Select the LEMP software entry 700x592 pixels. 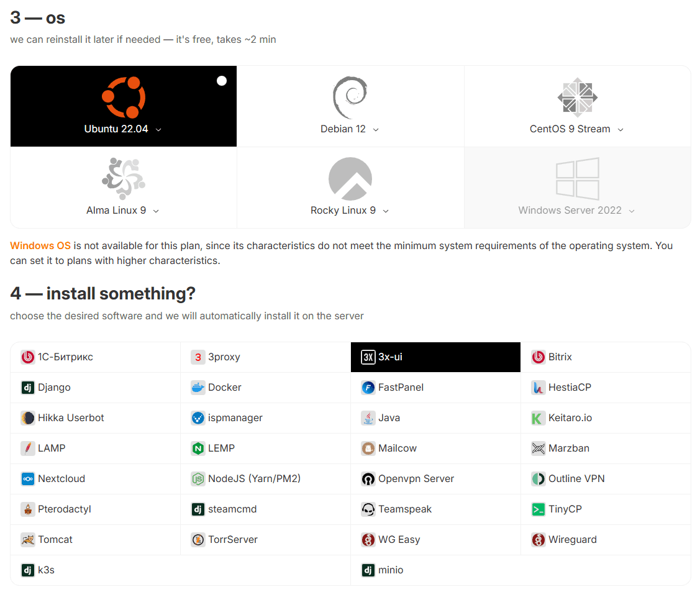(x=221, y=449)
